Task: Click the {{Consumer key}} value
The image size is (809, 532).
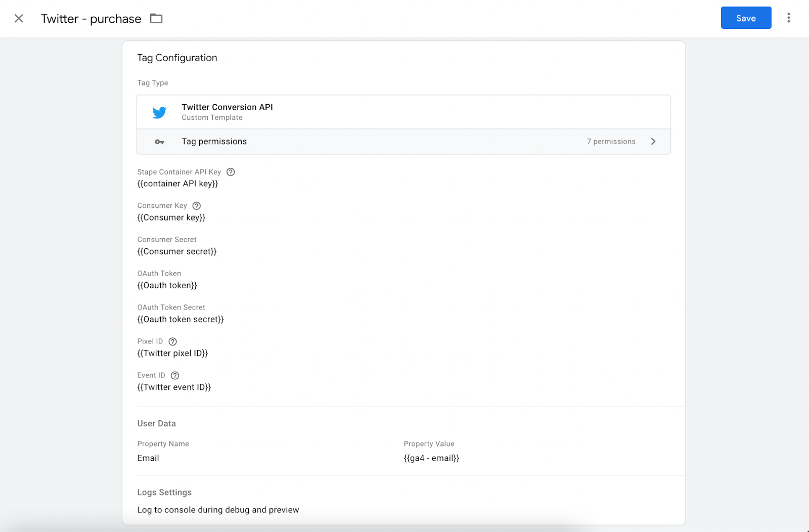Action: (171, 217)
